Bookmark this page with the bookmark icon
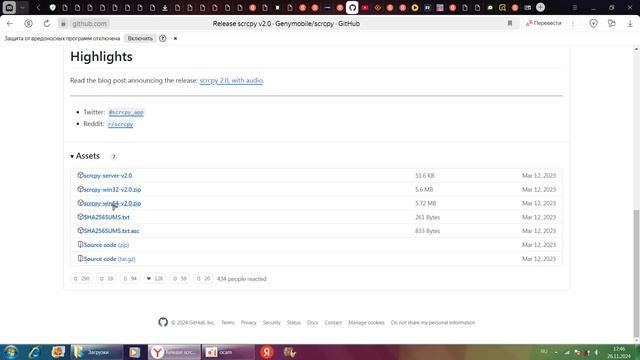 tap(510, 24)
